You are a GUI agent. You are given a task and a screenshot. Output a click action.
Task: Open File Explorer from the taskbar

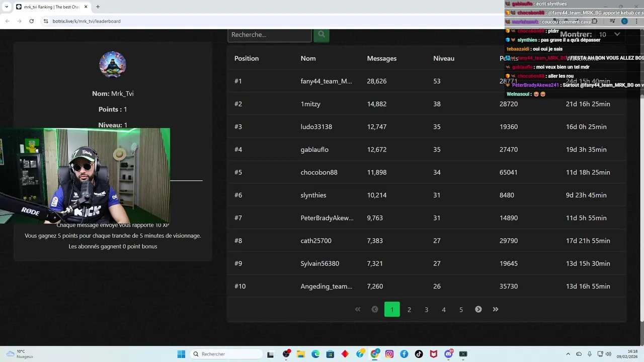301,354
